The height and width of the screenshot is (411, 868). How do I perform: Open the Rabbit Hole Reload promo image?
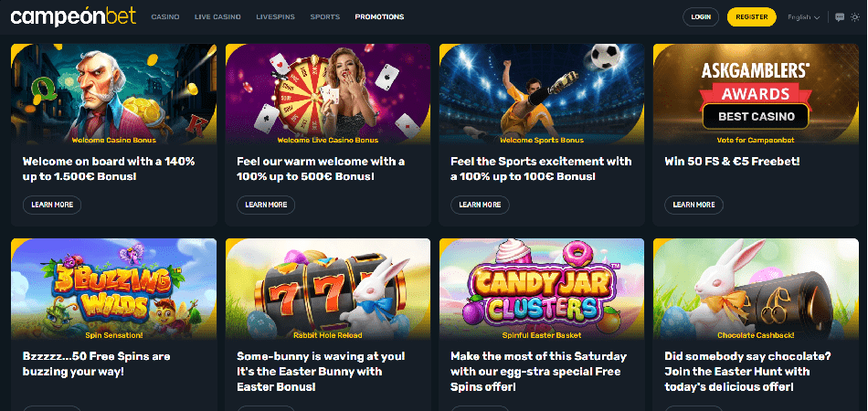point(328,289)
